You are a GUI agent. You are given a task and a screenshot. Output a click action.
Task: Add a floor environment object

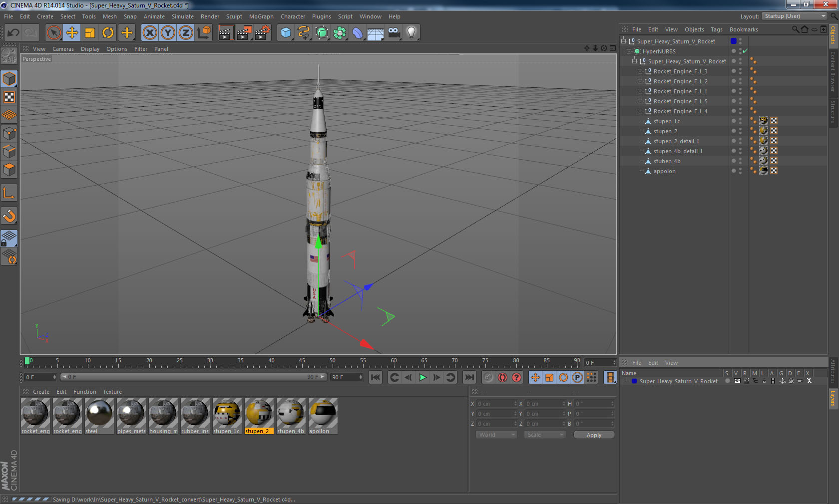376,33
